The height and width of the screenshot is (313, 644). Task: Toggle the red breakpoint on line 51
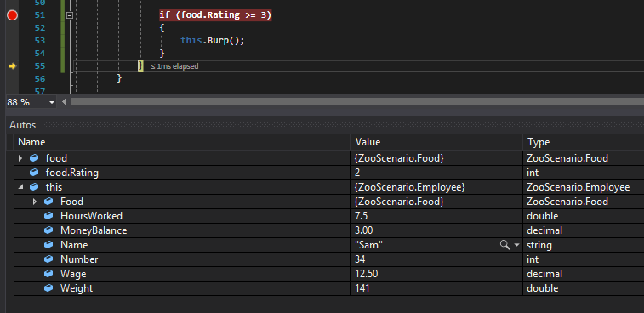click(12, 15)
